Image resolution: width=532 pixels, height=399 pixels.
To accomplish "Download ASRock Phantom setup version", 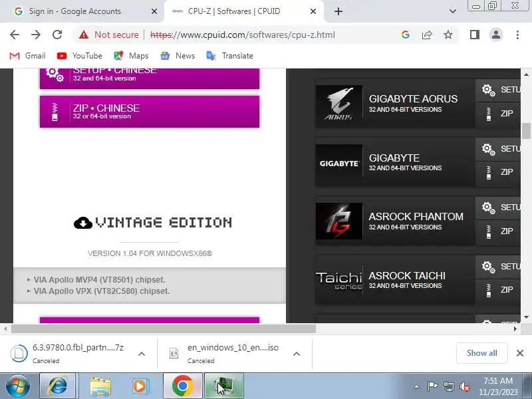I will coord(497,207).
